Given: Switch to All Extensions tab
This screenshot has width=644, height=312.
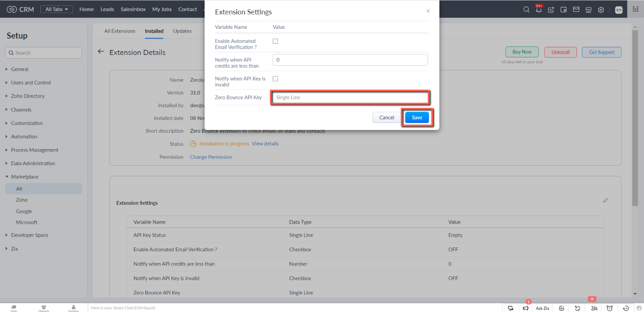Looking at the screenshot, I should (119, 31).
